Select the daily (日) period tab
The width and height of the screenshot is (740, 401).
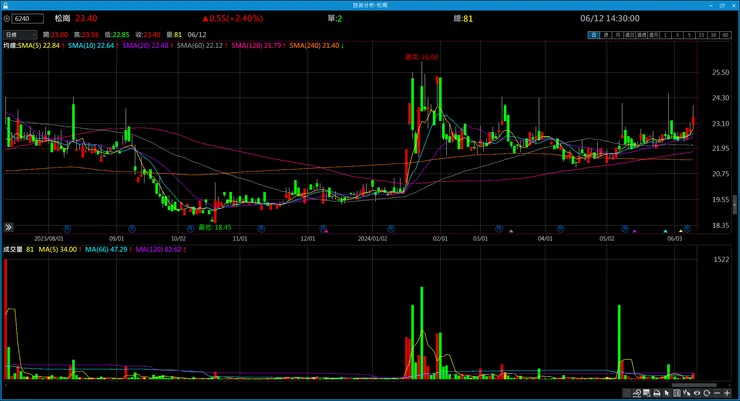point(594,35)
